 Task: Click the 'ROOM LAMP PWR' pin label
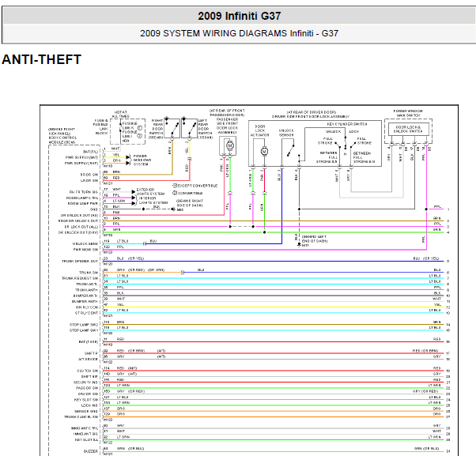[82, 204]
